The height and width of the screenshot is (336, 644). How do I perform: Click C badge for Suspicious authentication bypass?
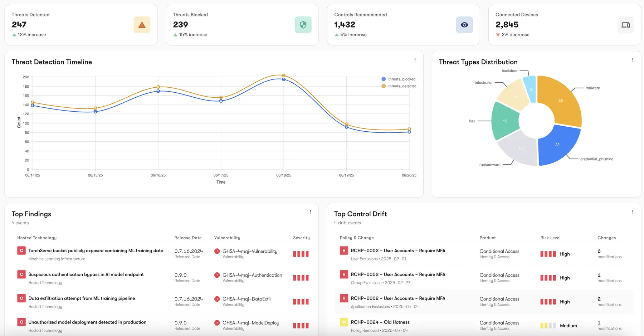coord(21,274)
